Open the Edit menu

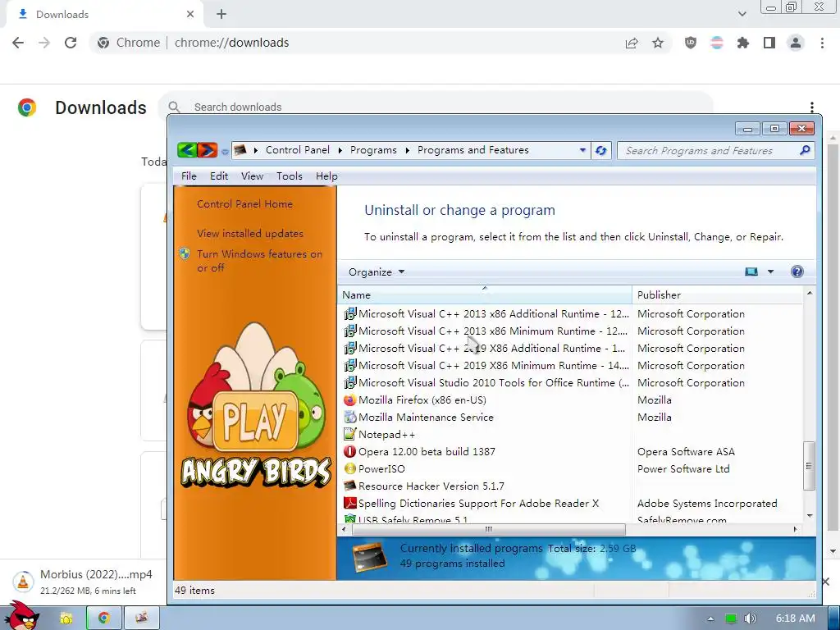point(218,176)
